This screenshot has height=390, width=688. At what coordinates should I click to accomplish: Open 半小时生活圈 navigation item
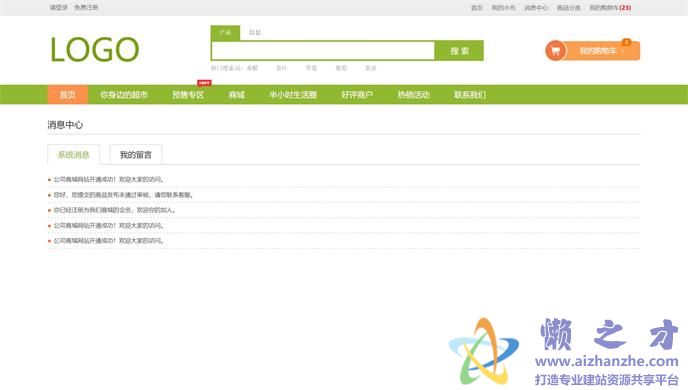293,95
